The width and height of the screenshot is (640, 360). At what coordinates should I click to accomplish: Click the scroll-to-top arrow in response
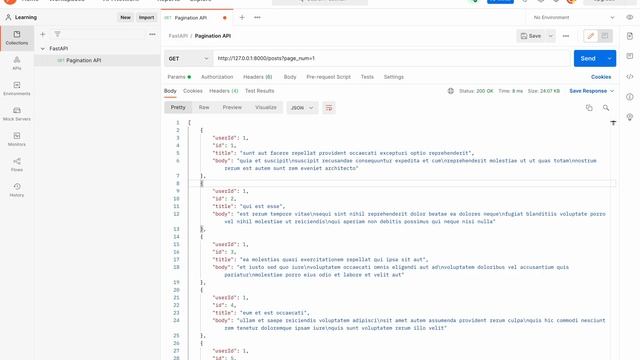(613, 123)
